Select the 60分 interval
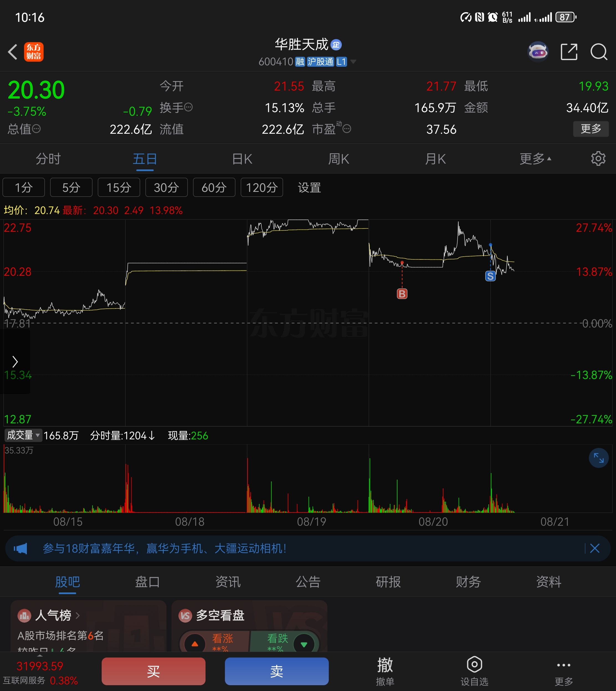616x691 pixels. [x=214, y=187]
